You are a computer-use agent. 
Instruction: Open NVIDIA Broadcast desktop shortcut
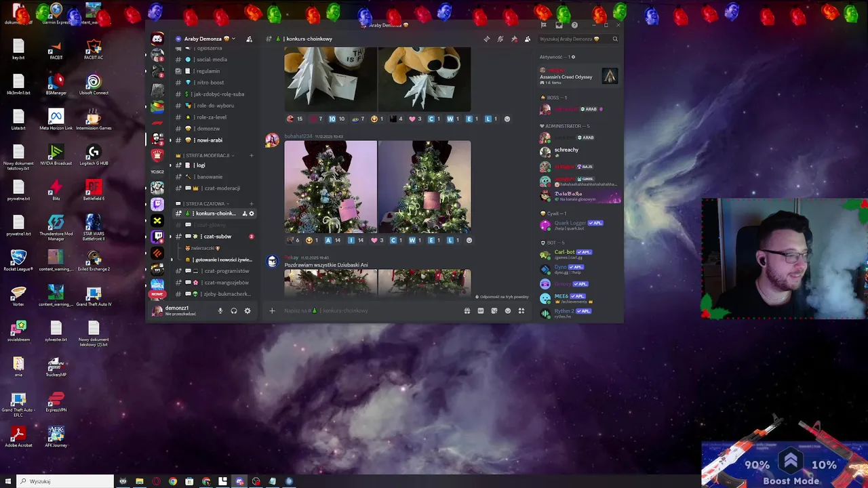point(56,155)
